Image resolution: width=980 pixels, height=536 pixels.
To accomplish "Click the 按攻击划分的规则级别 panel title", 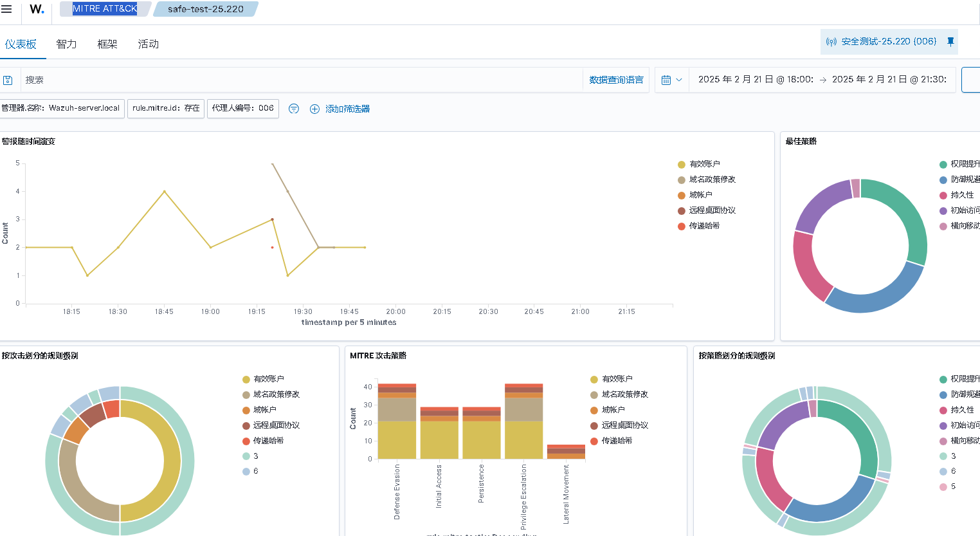I will 40,356.
